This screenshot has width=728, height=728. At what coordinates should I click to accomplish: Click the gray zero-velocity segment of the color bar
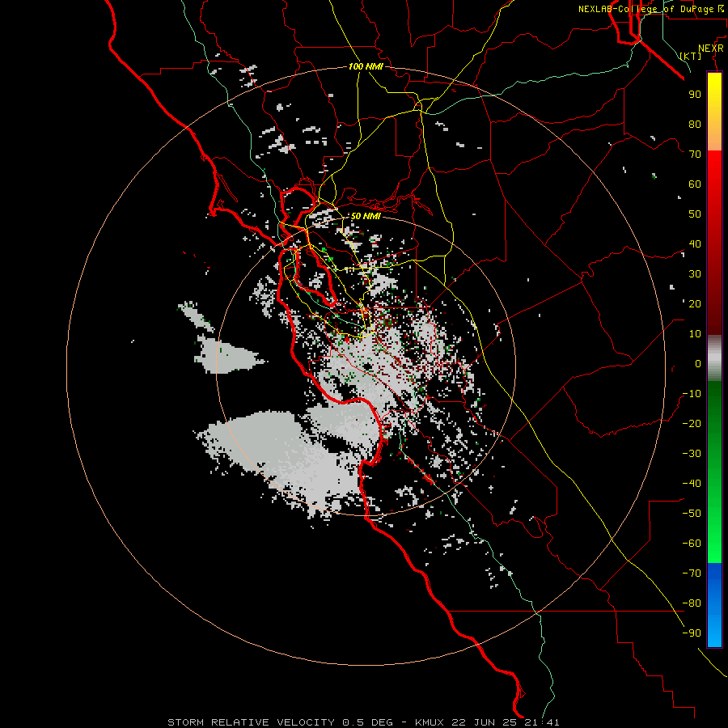pyautogui.click(x=714, y=358)
